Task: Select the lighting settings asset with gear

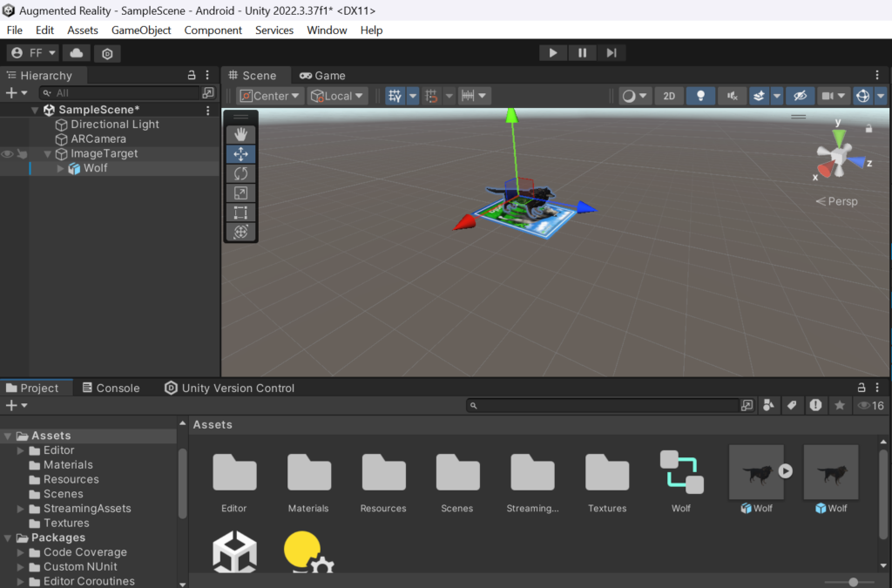Action: click(x=308, y=551)
